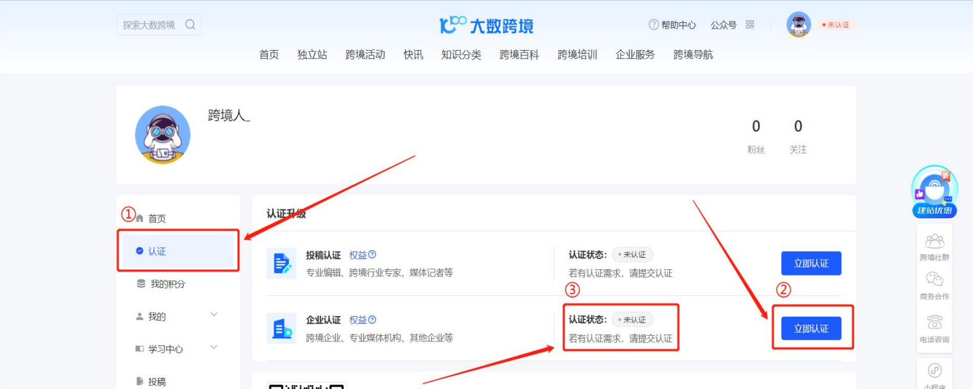The width and height of the screenshot is (980, 389).
Task: Open 商务合作 in the right floating bar
Action: pos(934,287)
